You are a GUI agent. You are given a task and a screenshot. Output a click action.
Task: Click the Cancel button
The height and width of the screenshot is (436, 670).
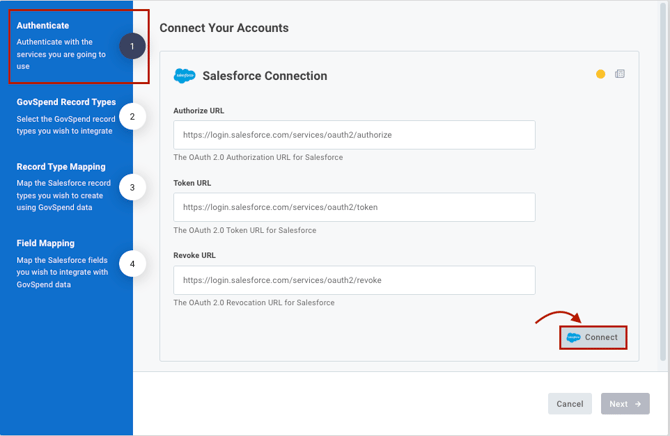click(x=570, y=404)
